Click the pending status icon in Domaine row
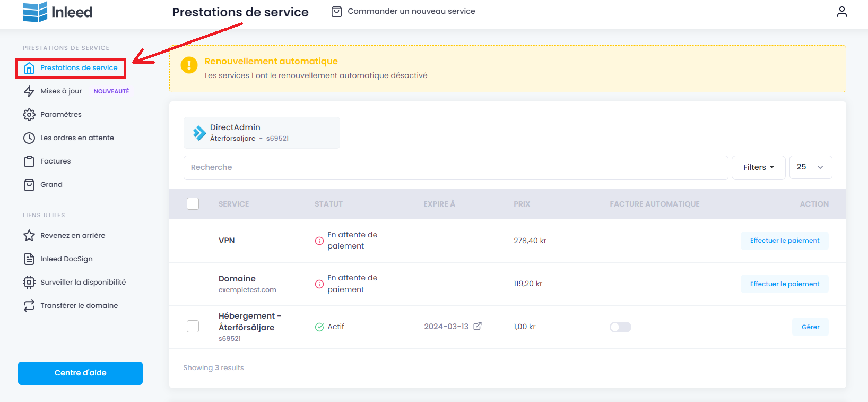This screenshot has height=402, width=868. (x=319, y=284)
